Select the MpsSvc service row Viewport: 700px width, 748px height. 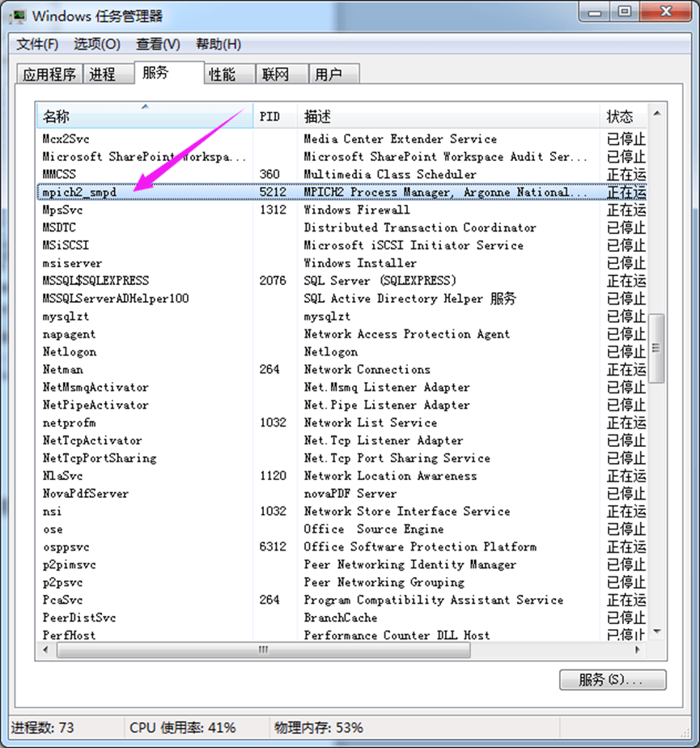(342, 210)
